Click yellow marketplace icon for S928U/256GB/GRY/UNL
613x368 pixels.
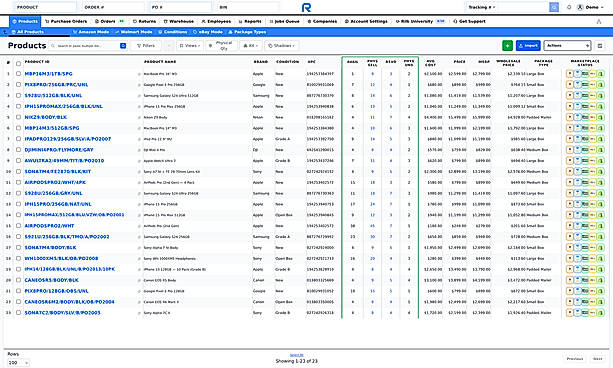click(593, 193)
